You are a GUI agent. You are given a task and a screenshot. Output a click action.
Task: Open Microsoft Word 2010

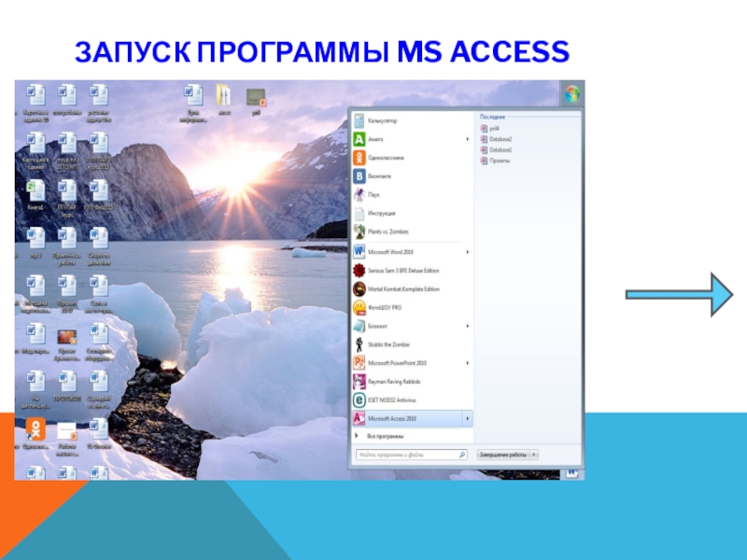click(412, 252)
